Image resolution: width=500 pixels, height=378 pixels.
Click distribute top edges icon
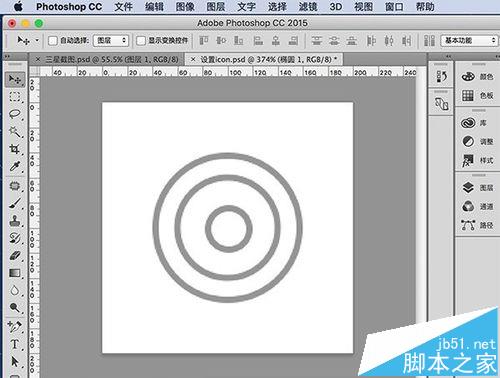coord(316,41)
